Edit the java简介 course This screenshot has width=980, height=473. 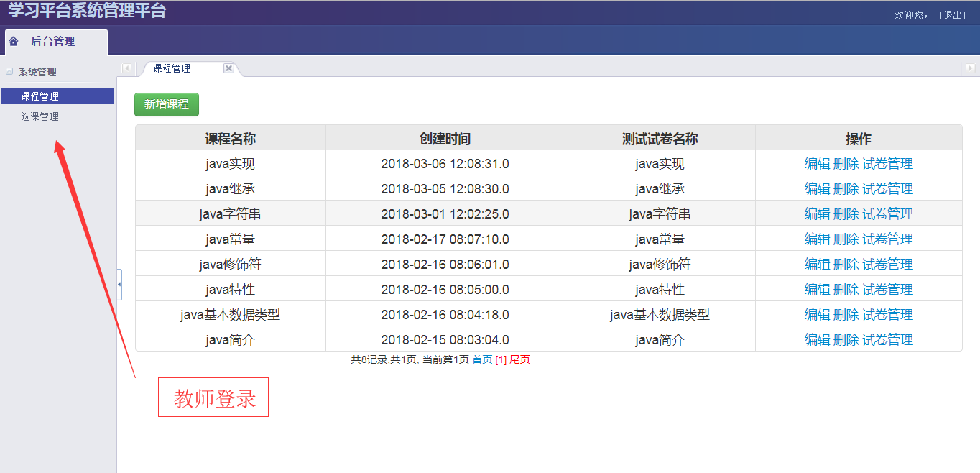click(x=817, y=340)
